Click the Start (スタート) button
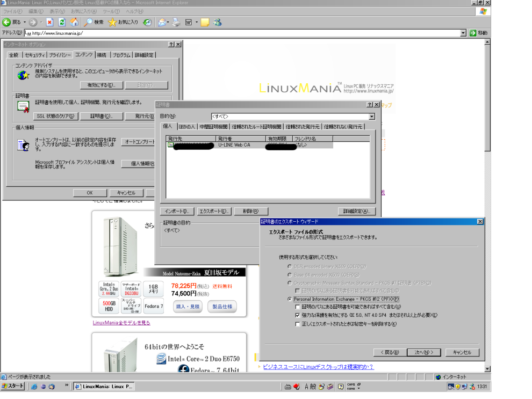532x399 pixels. coord(13,386)
